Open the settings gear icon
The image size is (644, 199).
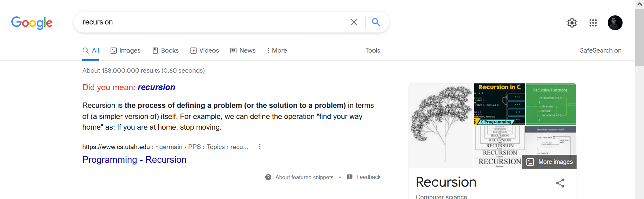pyautogui.click(x=572, y=23)
